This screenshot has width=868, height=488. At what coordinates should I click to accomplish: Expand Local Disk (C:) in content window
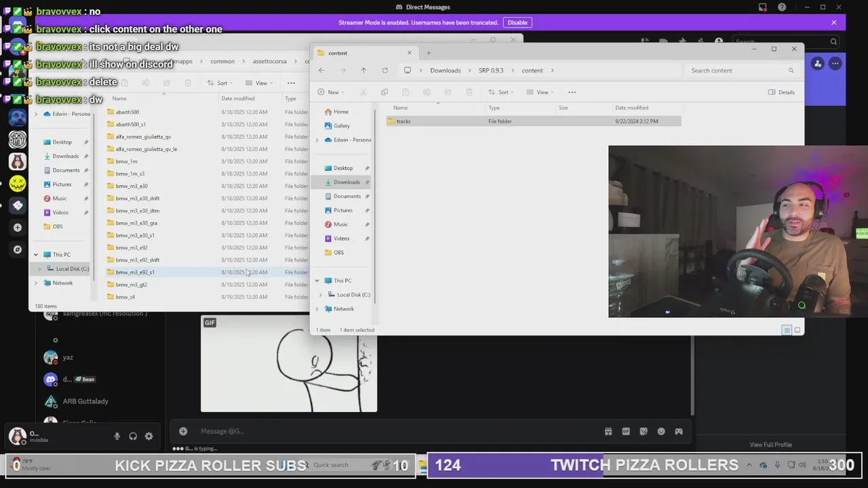[x=321, y=295]
